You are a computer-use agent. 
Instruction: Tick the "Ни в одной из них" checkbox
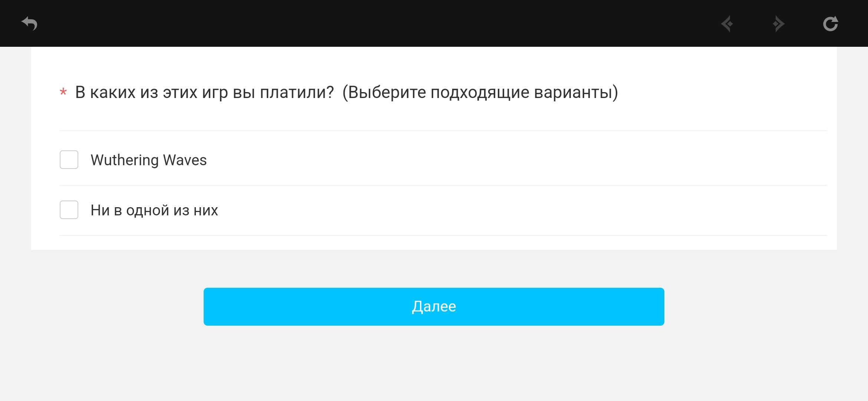[x=69, y=210]
